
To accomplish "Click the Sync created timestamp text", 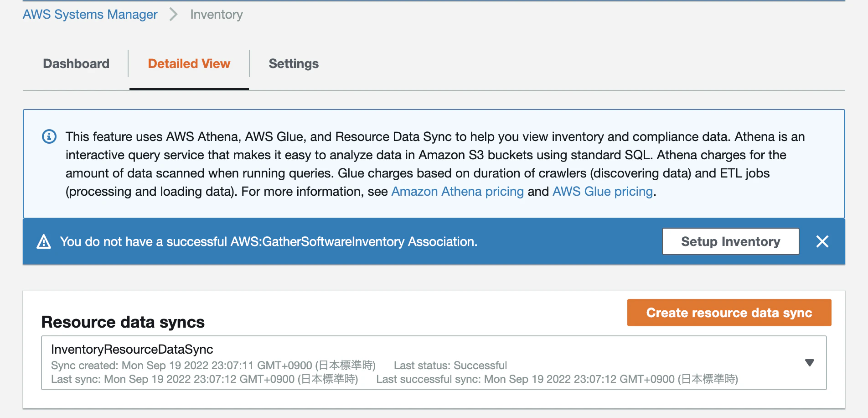I will point(213,366).
